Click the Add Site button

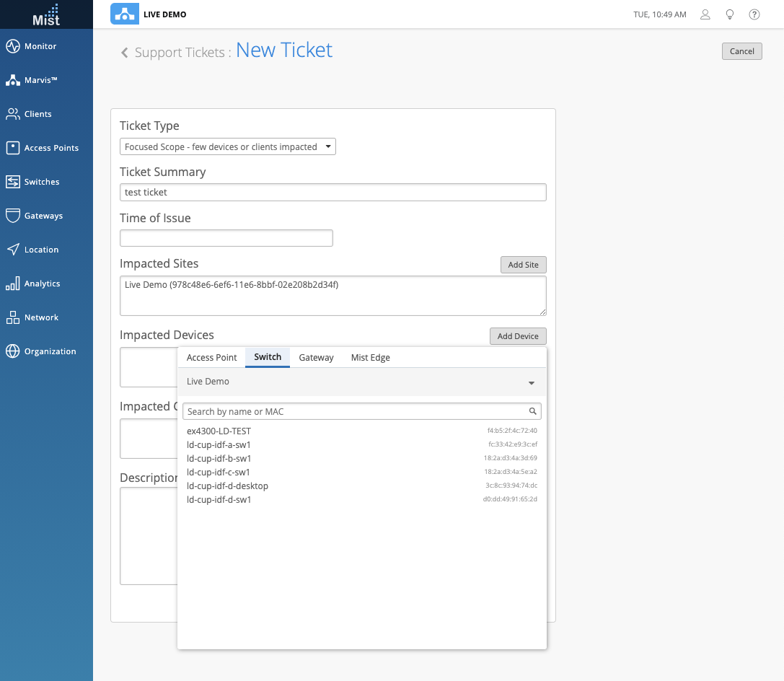point(523,265)
